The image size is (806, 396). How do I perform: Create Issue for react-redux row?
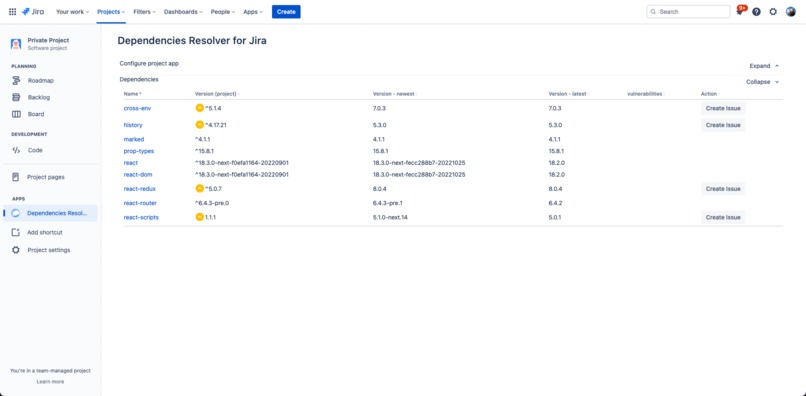723,189
